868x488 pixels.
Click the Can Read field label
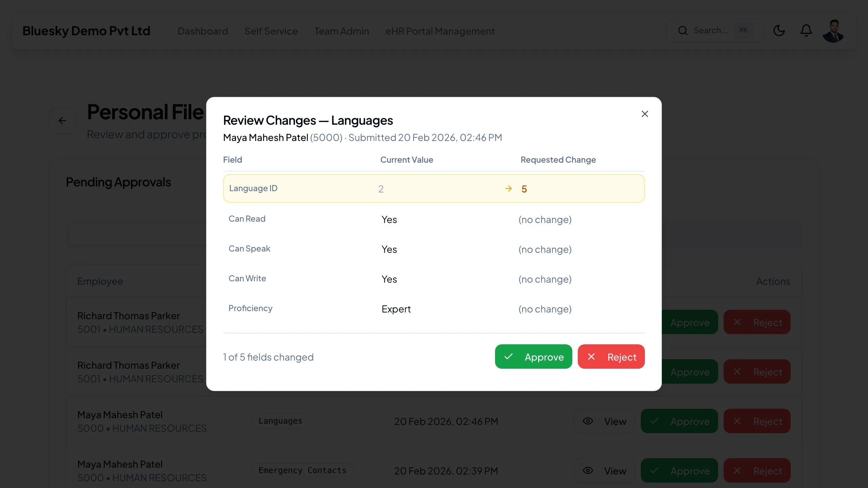[247, 219]
